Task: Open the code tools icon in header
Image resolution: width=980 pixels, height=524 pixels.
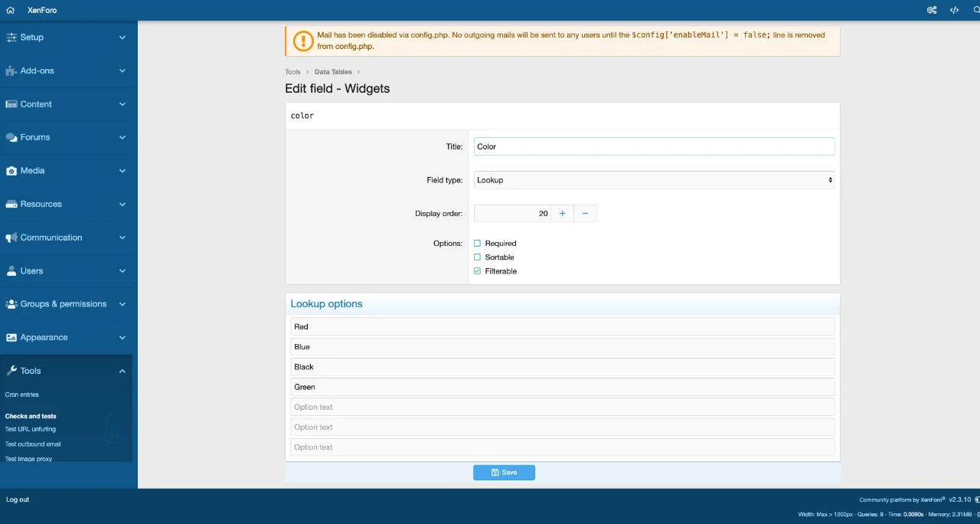Action: click(954, 10)
